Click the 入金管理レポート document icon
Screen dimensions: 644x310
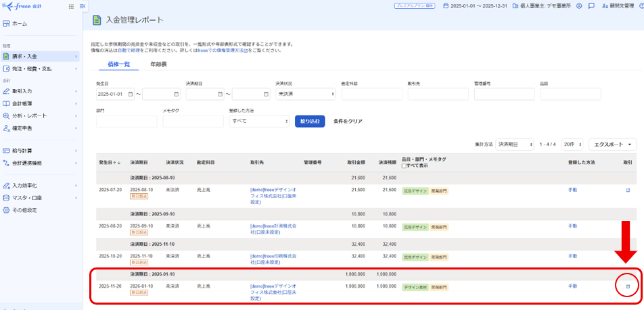[x=97, y=20]
